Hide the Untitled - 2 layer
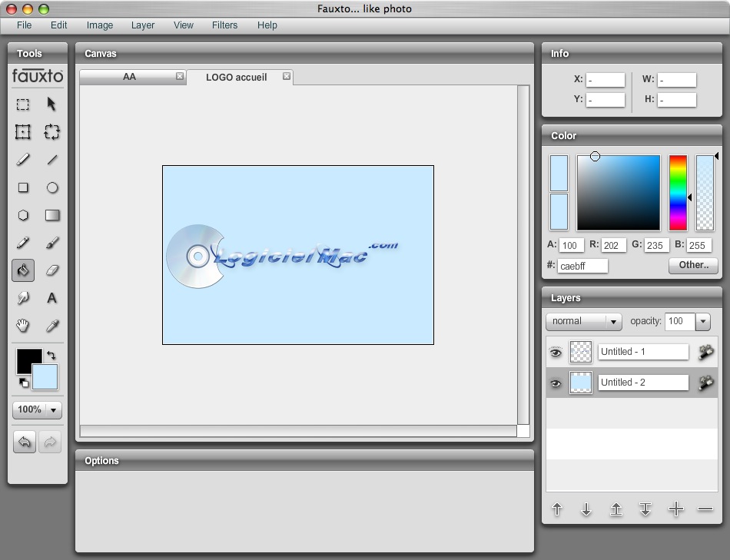Image resolution: width=730 pixels, height=560 pixels. coord(556,383)
